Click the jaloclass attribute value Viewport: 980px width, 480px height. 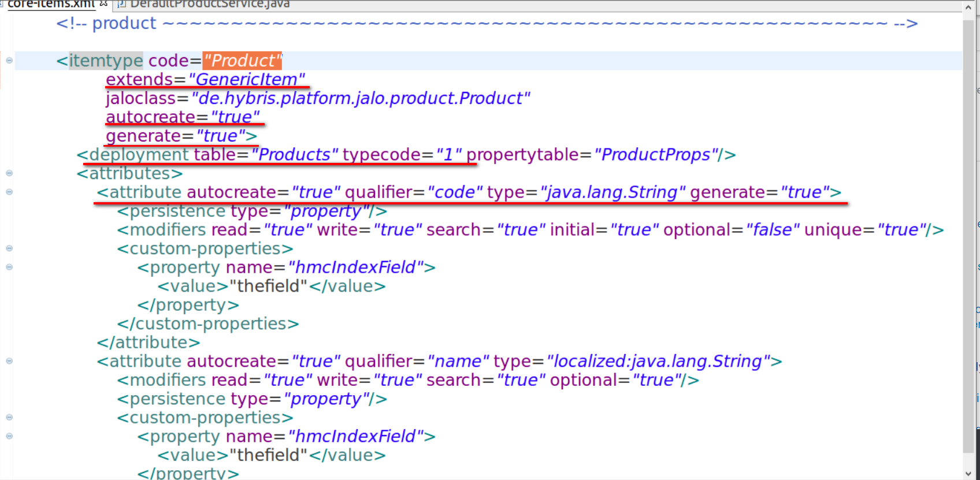coord(361,99)
